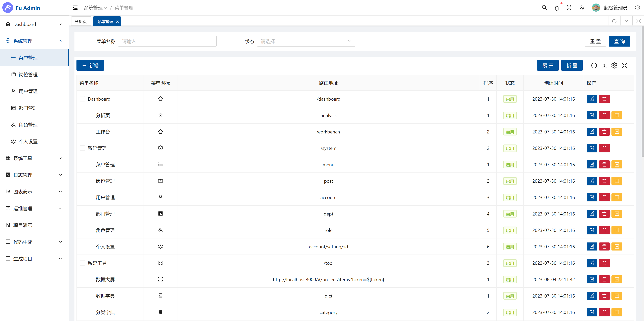This screenshot has height=321, width=644.
Task: Click the language translation icon
Action: coord(582,8)
